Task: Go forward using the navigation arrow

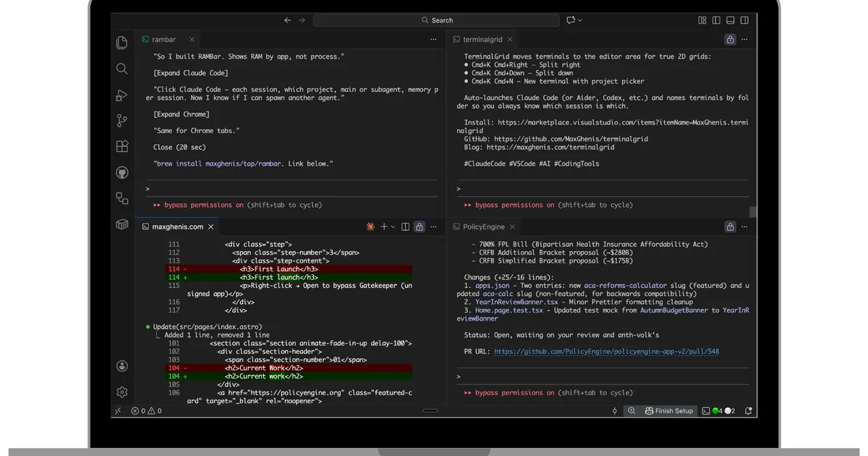Action: (x=302, y=20)
